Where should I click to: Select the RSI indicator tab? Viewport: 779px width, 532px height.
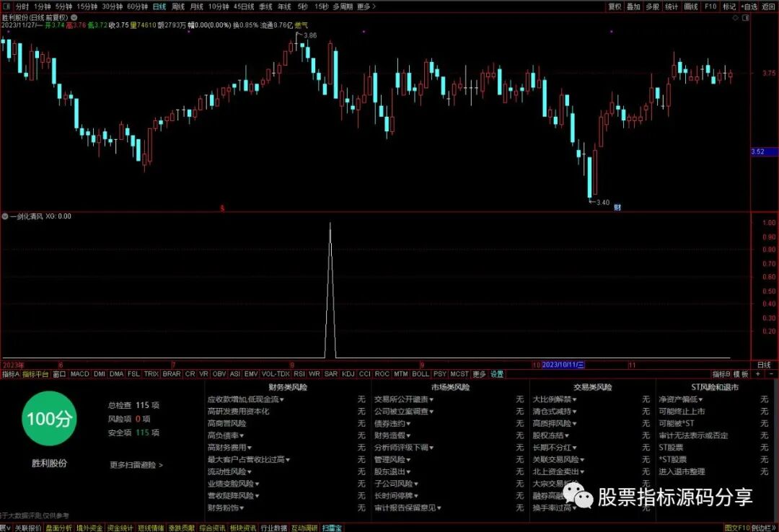pyautogui.click(x=299, y=374)
